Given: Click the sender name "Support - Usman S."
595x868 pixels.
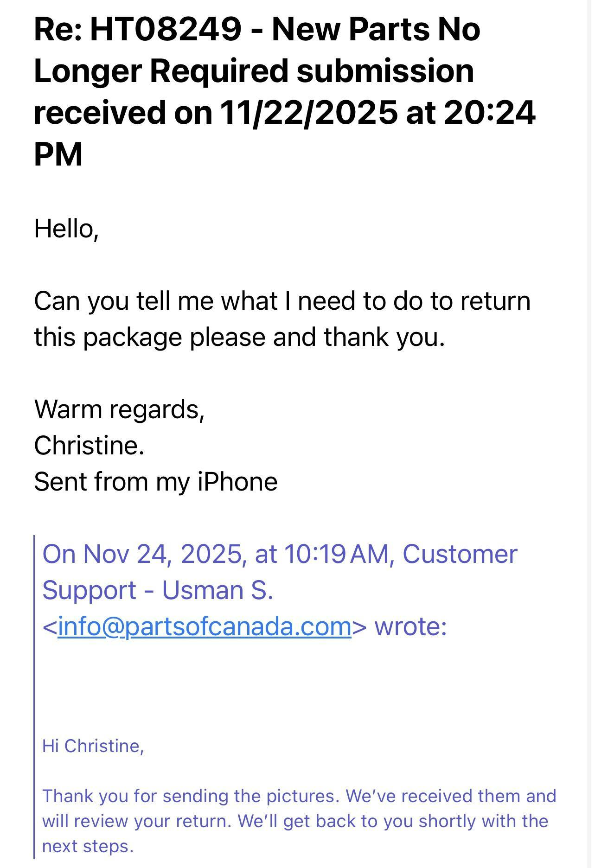Looking at the screenshot, I should tap(158, 590).
